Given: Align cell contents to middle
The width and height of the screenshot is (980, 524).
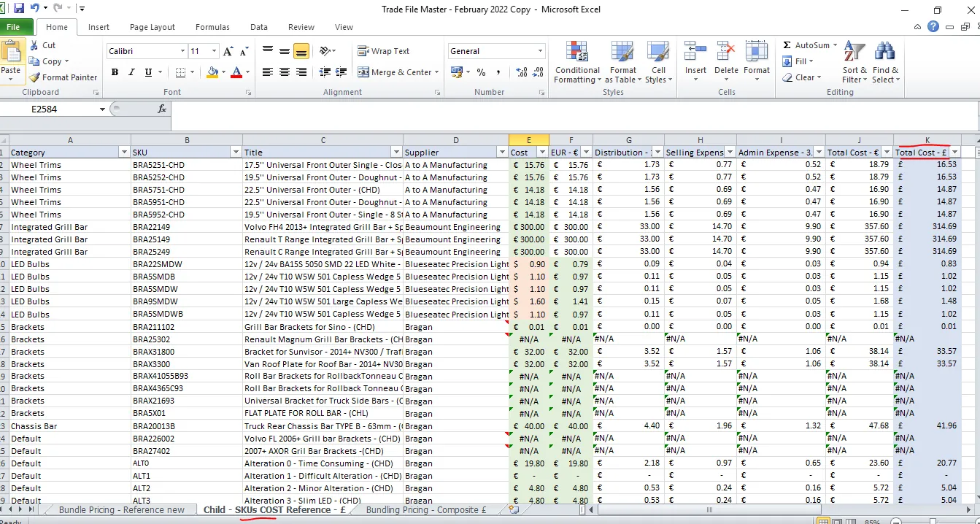Looking at the screenshot, I should 285,52.
